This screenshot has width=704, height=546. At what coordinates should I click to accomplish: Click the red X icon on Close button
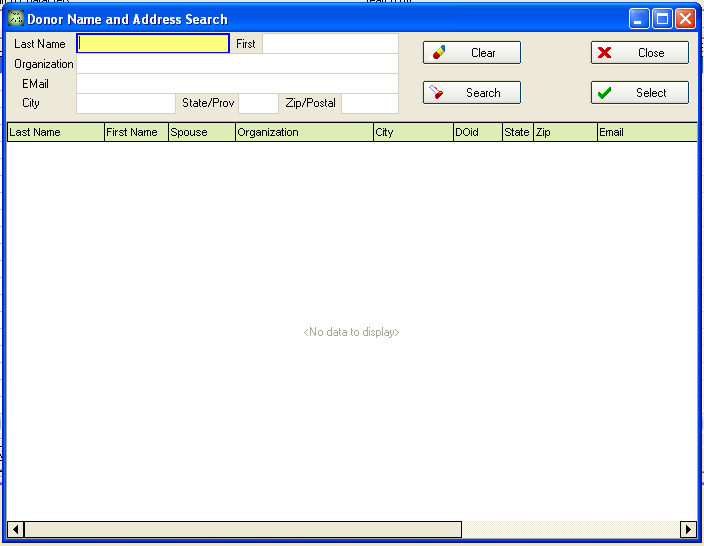coord(604,53)
